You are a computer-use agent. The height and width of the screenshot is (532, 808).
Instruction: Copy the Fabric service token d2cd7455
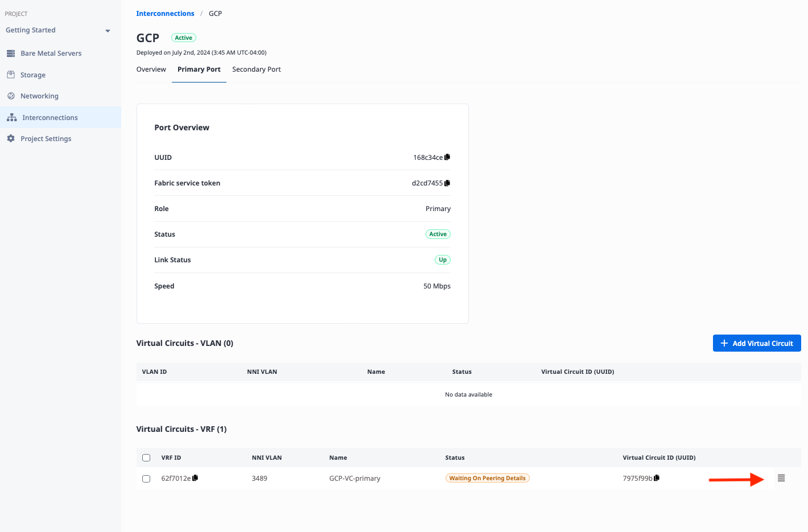pyautogui.click(x=447, y=183)
